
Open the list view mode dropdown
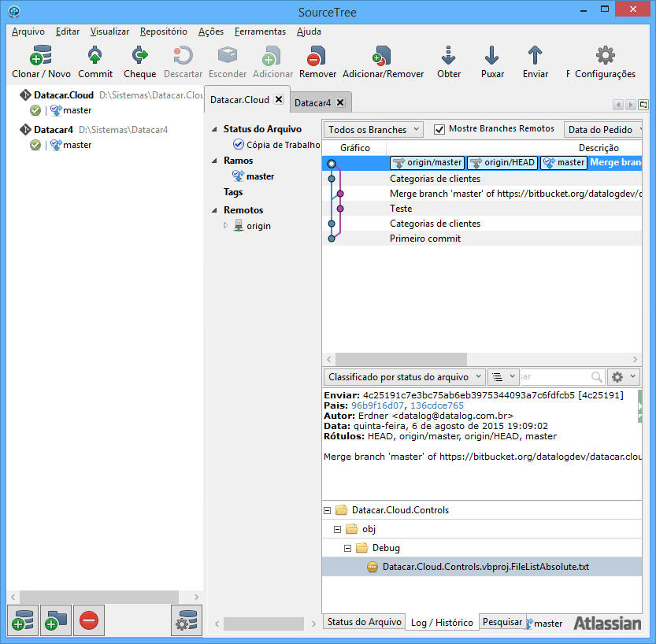(x=503, y=377)
